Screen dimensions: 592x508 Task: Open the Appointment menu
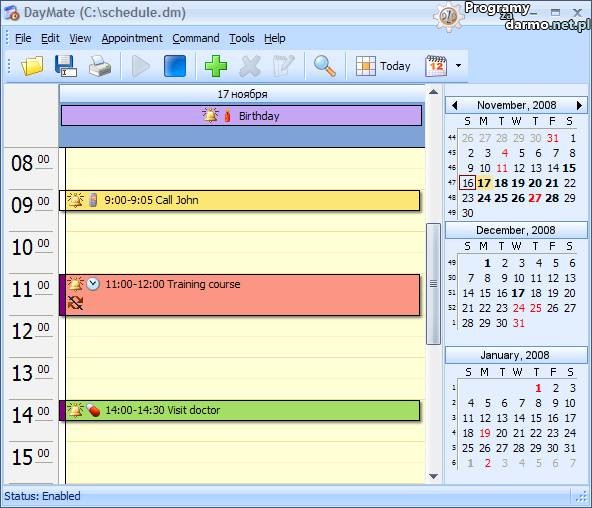pyautogui.click(x=132, y=38)
